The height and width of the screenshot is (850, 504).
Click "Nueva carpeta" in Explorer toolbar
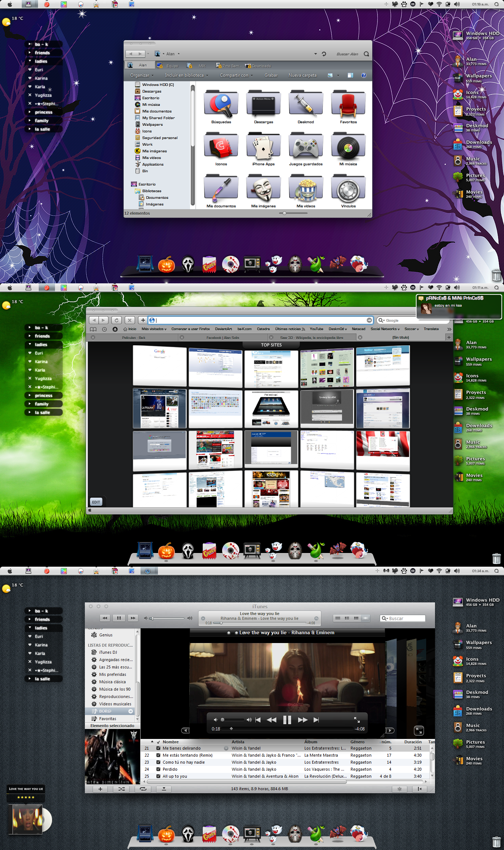point(302,75)
